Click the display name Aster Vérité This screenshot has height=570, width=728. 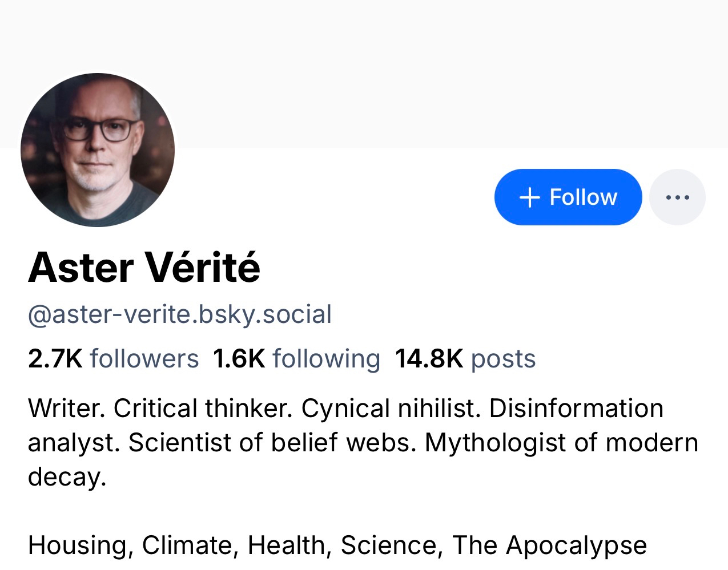144,267
